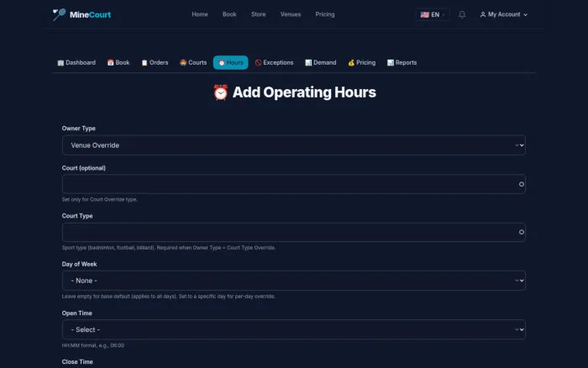This screenshot has height=368, width=588.
Task: Click the 'Leave empty for base default' hint
Action: (x=168, y=297)
